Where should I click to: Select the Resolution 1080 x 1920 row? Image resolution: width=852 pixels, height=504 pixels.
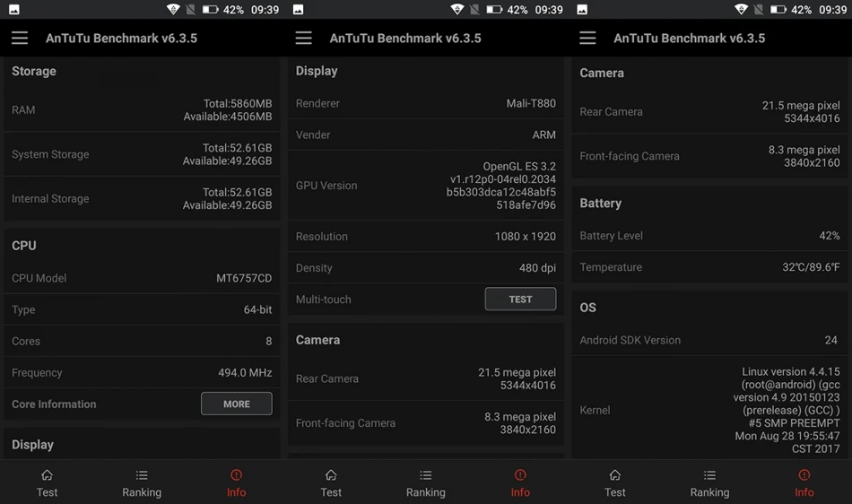tap(426, 236)
